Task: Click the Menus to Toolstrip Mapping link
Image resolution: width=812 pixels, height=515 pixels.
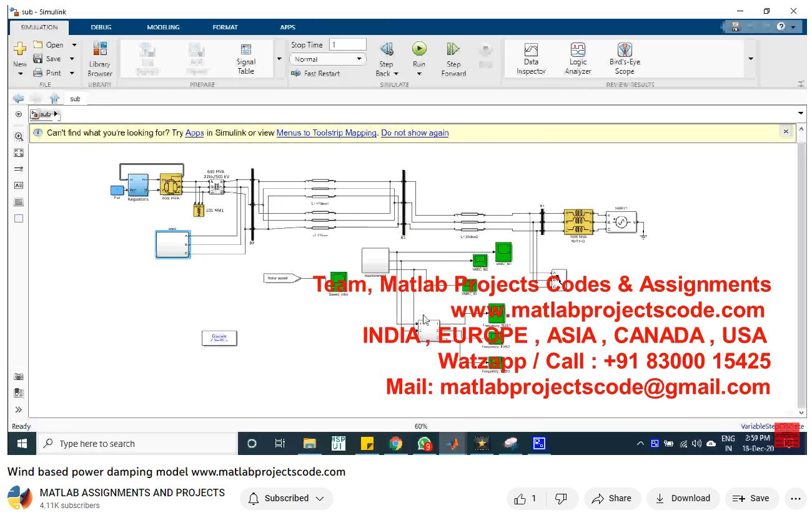Action: pyautogui.click(x=326, y=132)
